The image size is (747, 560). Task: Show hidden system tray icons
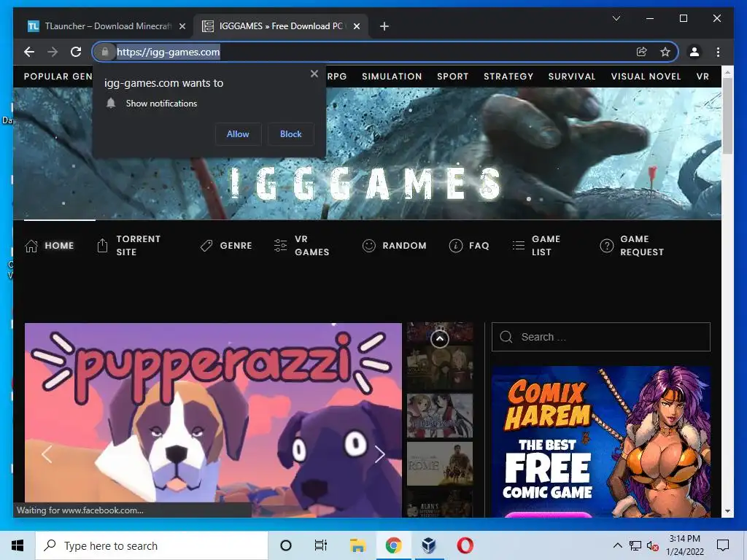[617, 545]
